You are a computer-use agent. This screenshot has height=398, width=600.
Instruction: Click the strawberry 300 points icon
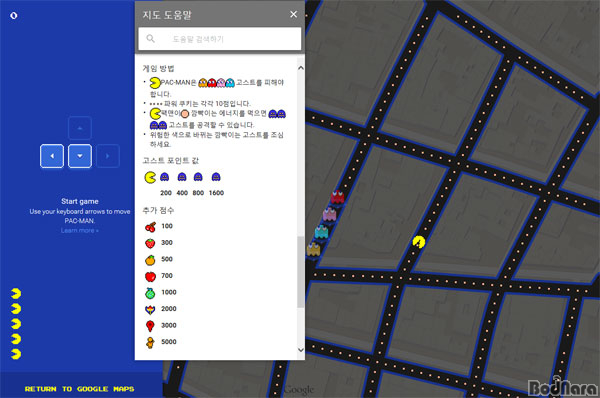click(150, 243)
